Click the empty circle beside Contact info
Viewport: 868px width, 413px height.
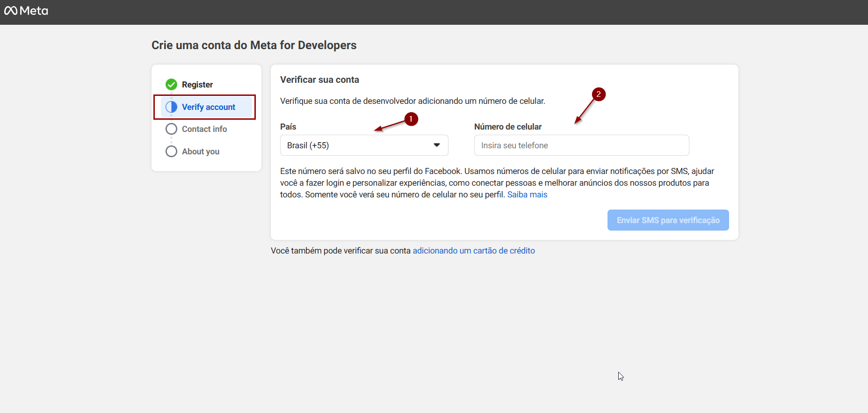pyautogui.click(x=171, y=129)
